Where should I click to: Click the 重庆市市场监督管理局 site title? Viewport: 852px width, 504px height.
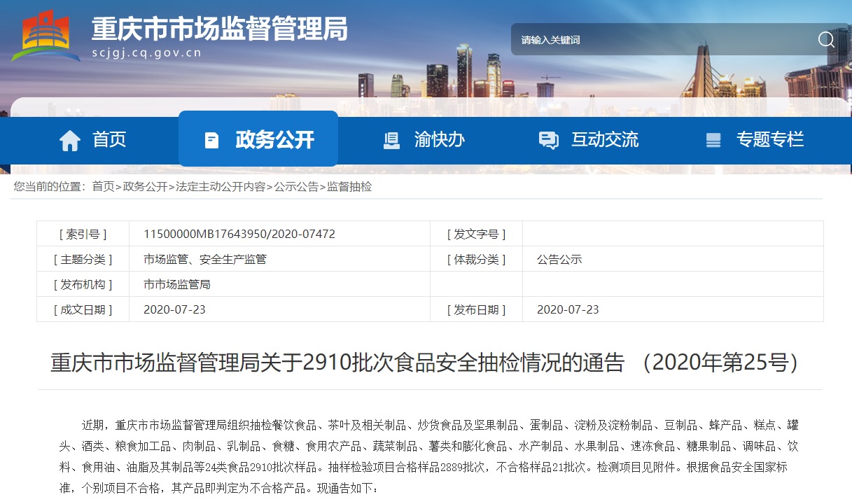click(219, 29)
